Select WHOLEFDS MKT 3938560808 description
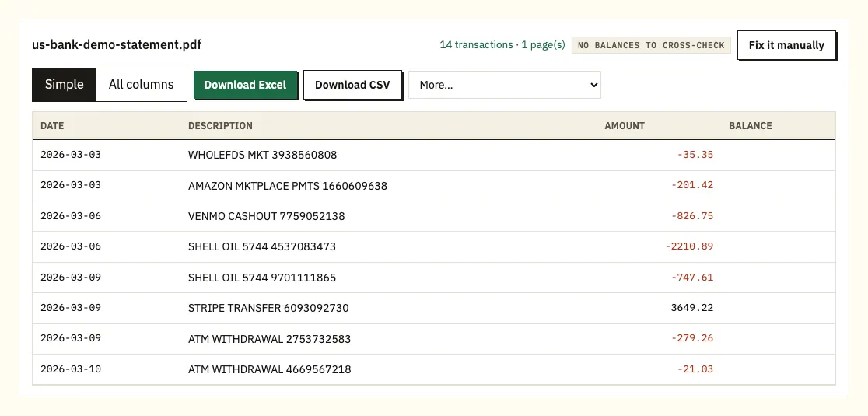Image resolution: width=868 pixels, height=416 pixels. (x=262, y=155)
